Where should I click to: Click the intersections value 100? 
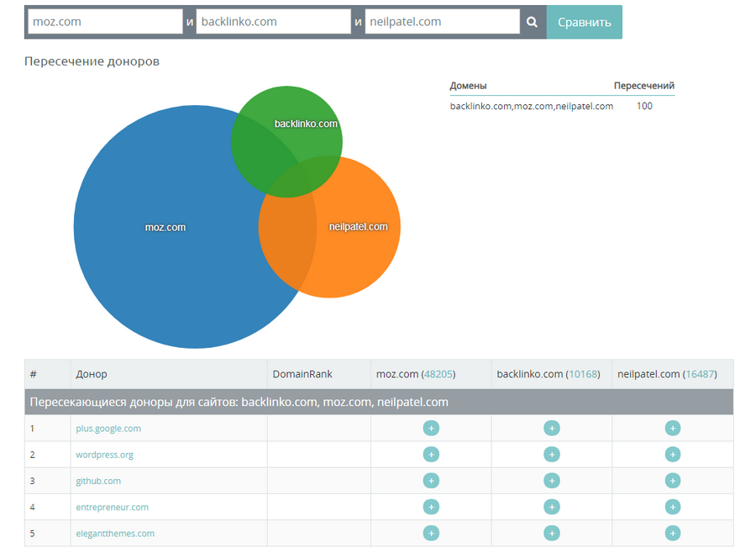click(x=644, y=106)
